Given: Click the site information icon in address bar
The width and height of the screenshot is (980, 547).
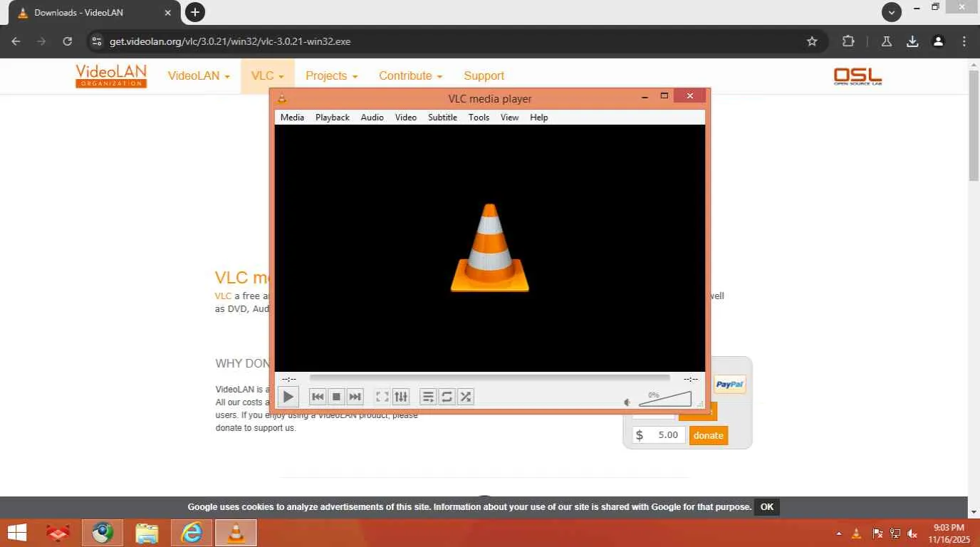Looking at the screenshot, I should [97, 41].
